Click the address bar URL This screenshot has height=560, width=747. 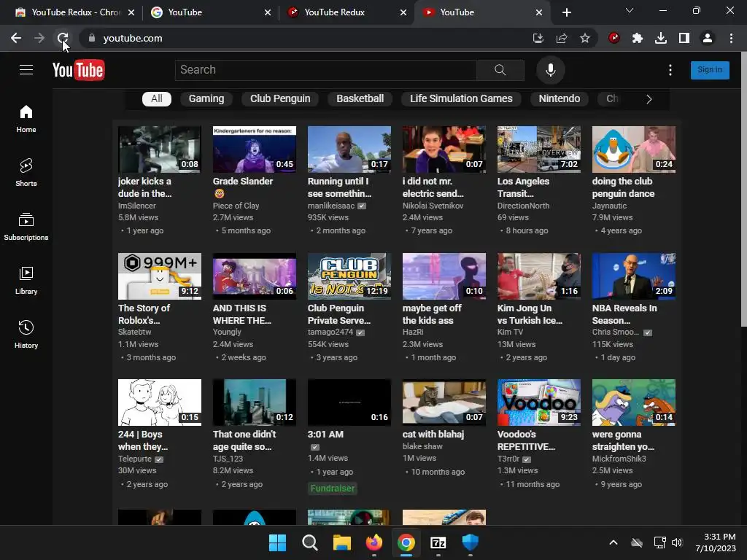(x=133, y=38)
